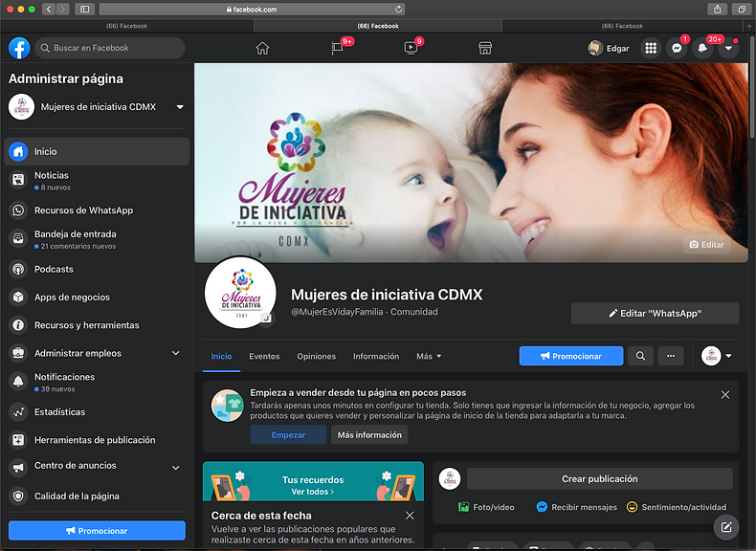Viewport: 756px width, 551px height.
Task: Open the nine-dot menu grid icon
Action: 651,48
